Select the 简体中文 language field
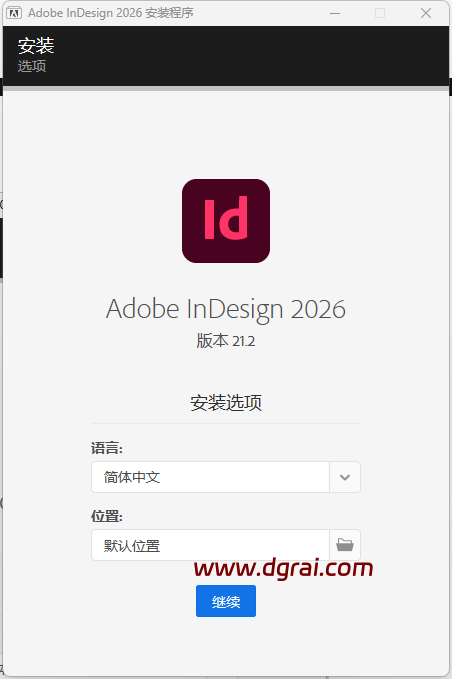The height and width of the screenshot is (679, 452). coord(210,477)
